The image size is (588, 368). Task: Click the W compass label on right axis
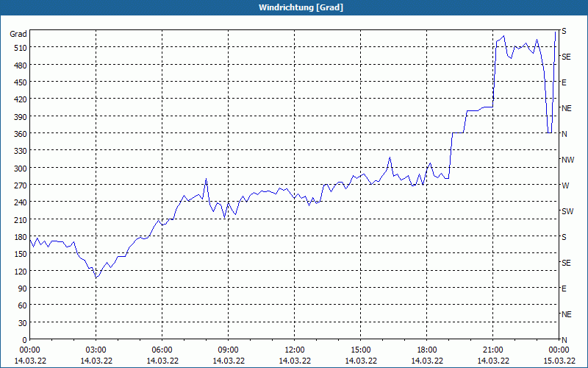[x=565, y=185]
